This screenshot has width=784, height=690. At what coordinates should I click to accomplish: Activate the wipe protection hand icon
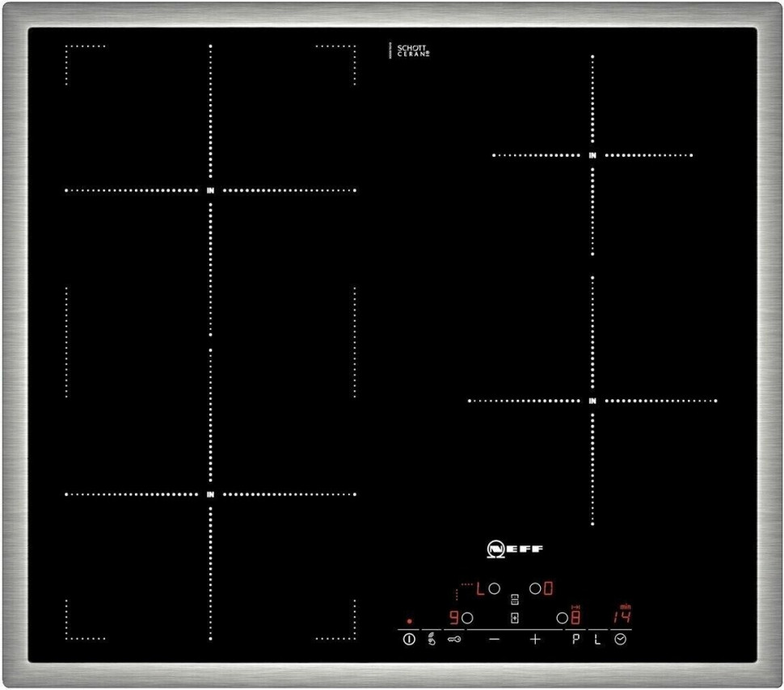[432, 639]
